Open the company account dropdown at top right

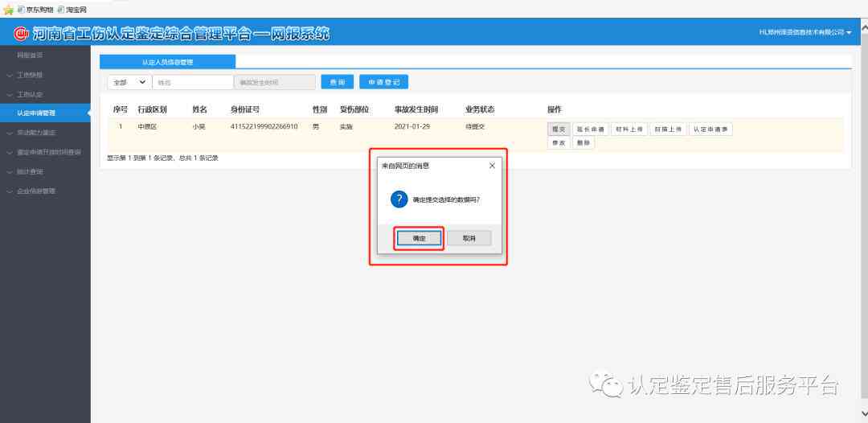point(805,33)
